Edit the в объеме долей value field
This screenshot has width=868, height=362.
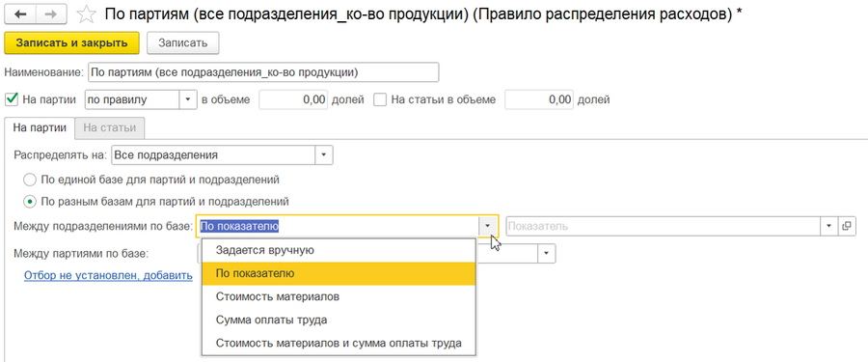point(293,99)
